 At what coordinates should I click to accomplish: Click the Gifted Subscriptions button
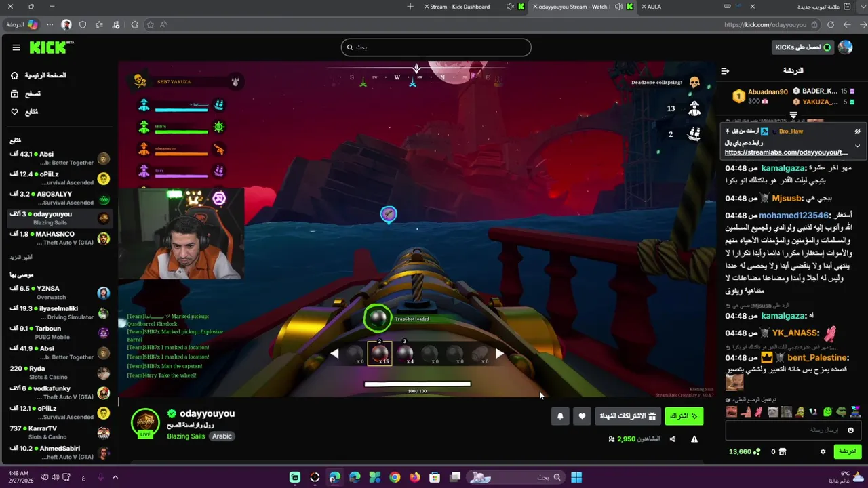tap(629, 416)
